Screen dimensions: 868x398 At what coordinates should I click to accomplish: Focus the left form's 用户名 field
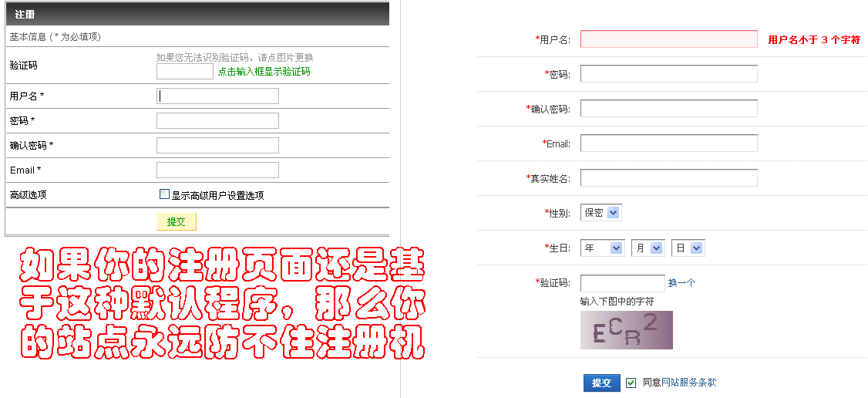217,96
